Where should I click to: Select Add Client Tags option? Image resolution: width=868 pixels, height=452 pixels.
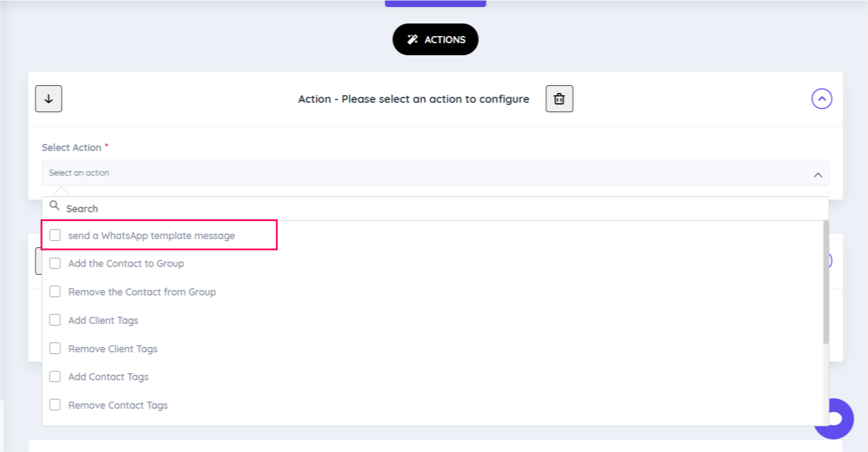103,320
